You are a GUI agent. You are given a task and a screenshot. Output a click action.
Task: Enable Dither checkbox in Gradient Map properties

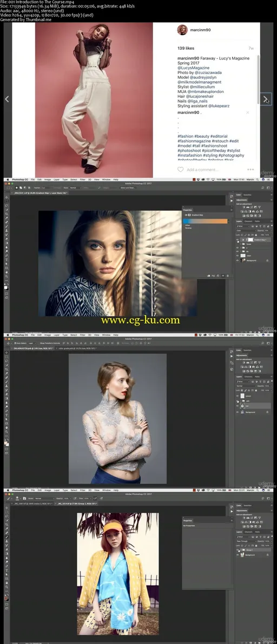[x=184, y=225]
